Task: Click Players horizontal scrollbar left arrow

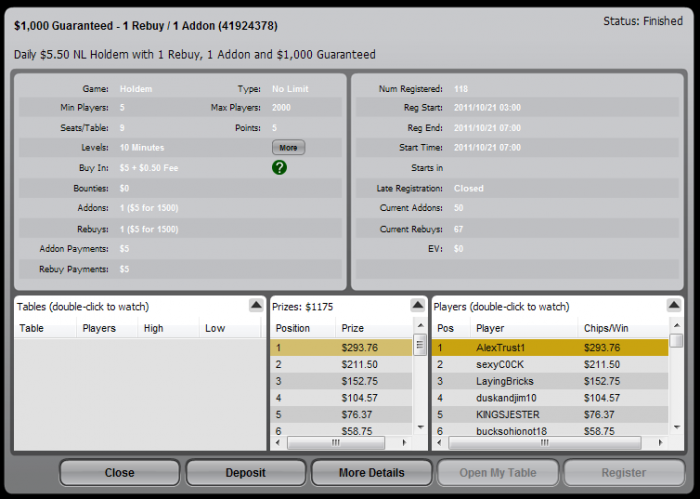Action: [x=439, y=443]
